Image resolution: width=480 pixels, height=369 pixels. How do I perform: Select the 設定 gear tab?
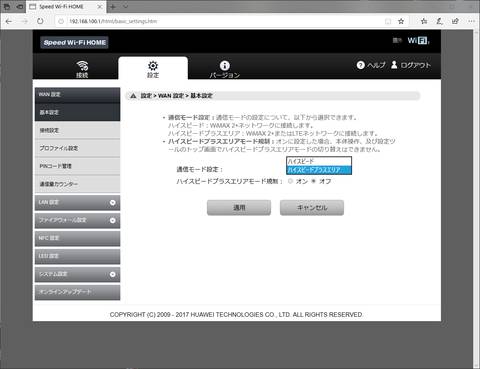point(153,69)
